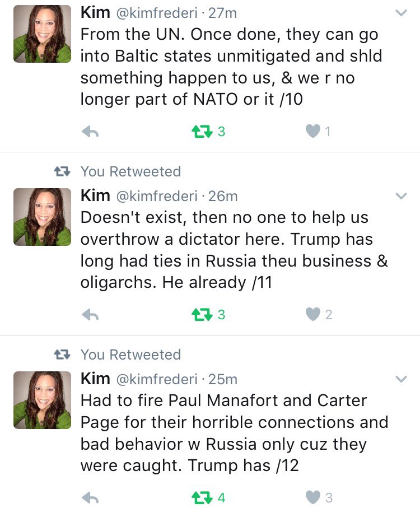
Task: Reply to the 27m tweet about NATO
Action: [90, 132]
